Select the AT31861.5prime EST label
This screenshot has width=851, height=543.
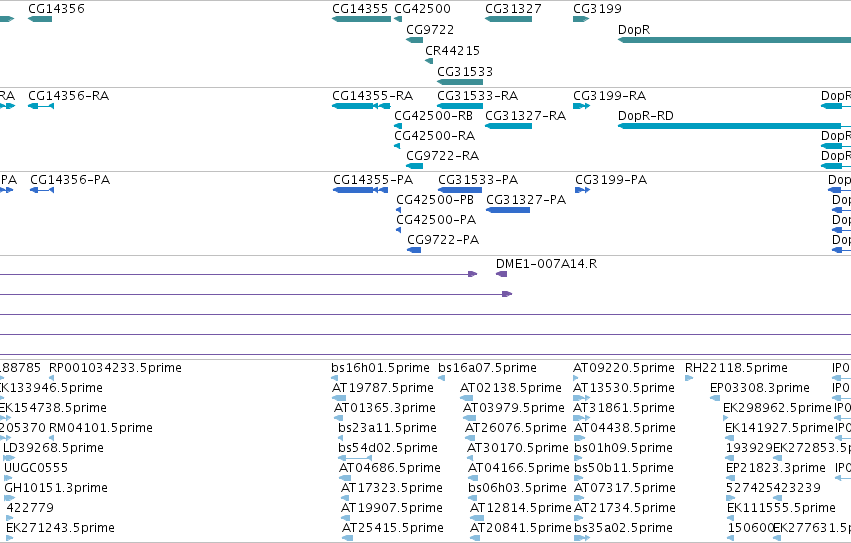pos(624,408)
